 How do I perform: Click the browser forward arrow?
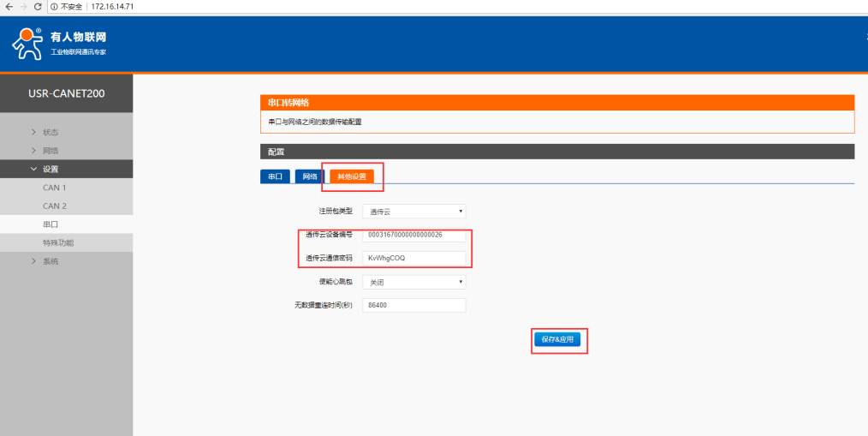(23, 7)
